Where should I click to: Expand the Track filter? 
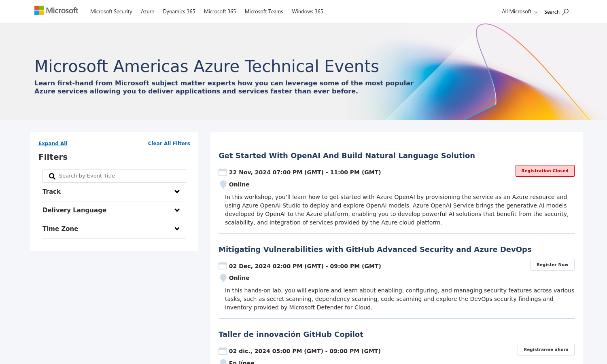[177, 192]
